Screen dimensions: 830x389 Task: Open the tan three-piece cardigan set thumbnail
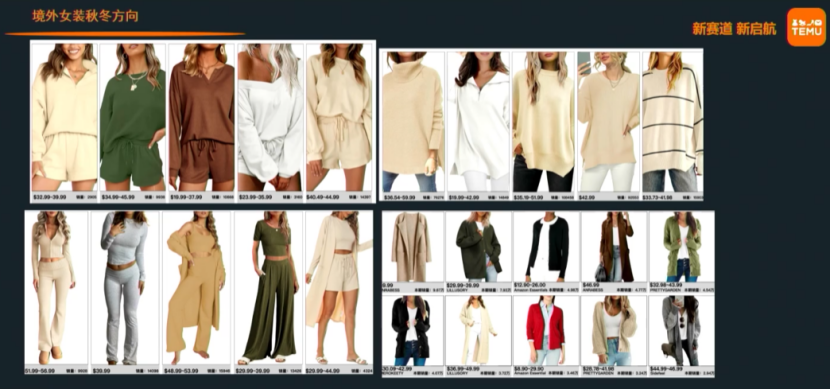(x=196, y=288)
